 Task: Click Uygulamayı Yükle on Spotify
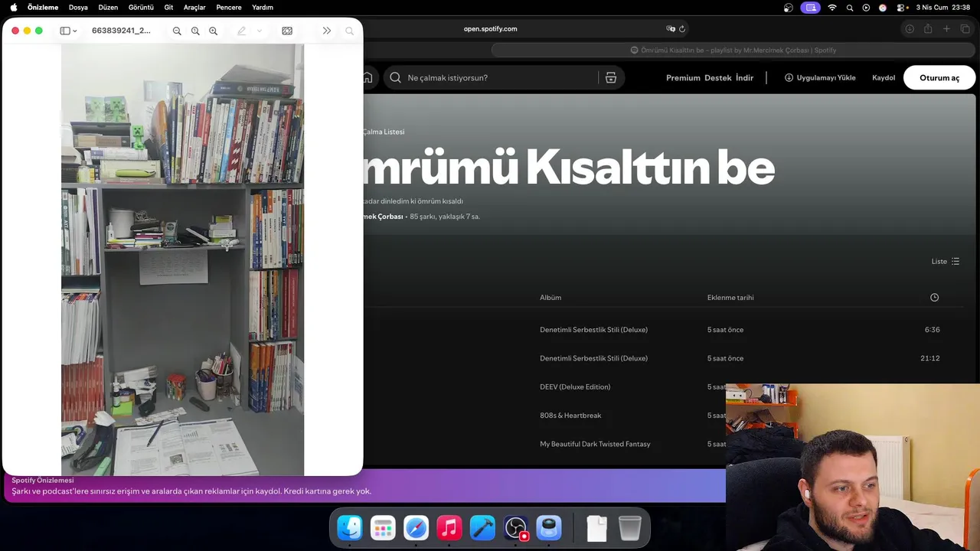(820, 78)
